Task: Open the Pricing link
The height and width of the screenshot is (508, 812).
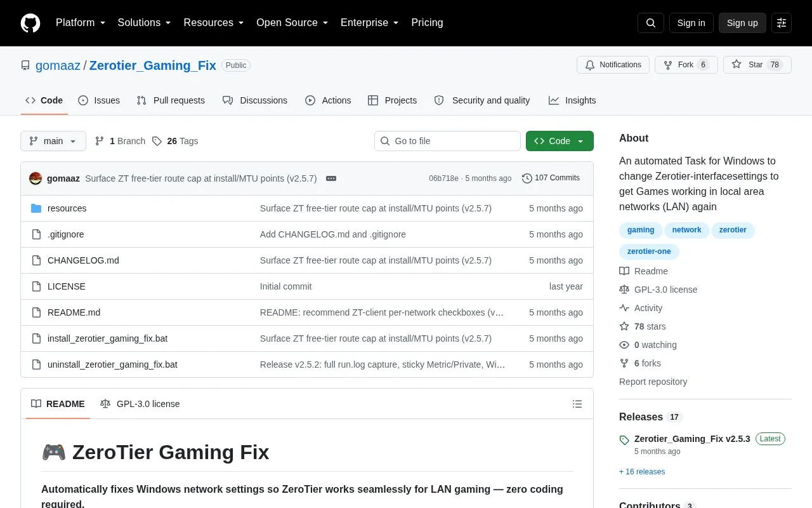Action: coord(427,23)
